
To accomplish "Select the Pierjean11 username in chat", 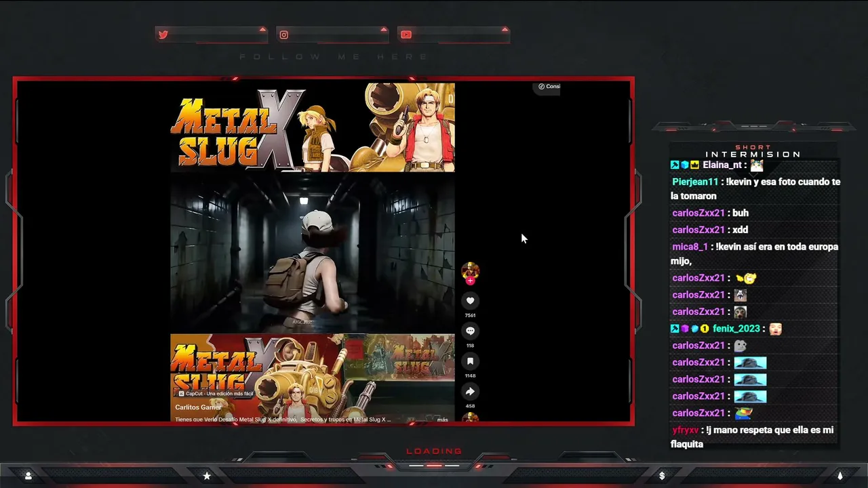I will point(695,182).
